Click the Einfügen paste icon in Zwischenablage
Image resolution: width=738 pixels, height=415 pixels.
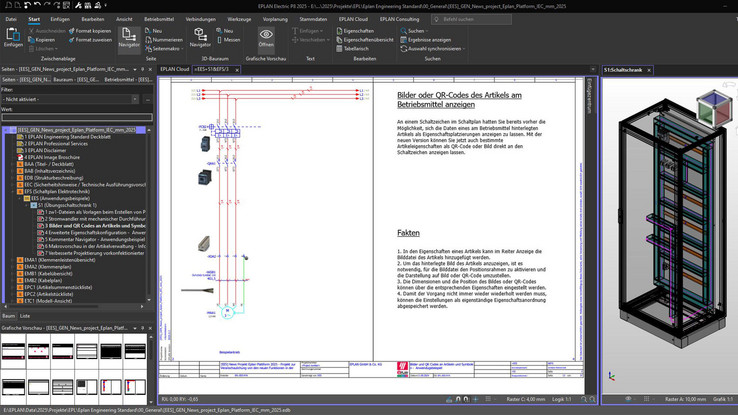coord(13,35)
